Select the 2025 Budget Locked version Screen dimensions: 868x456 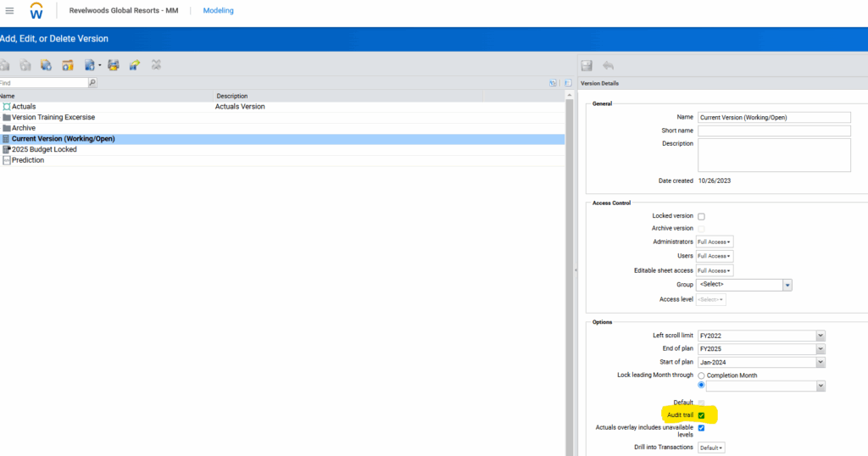coord(44,149)
